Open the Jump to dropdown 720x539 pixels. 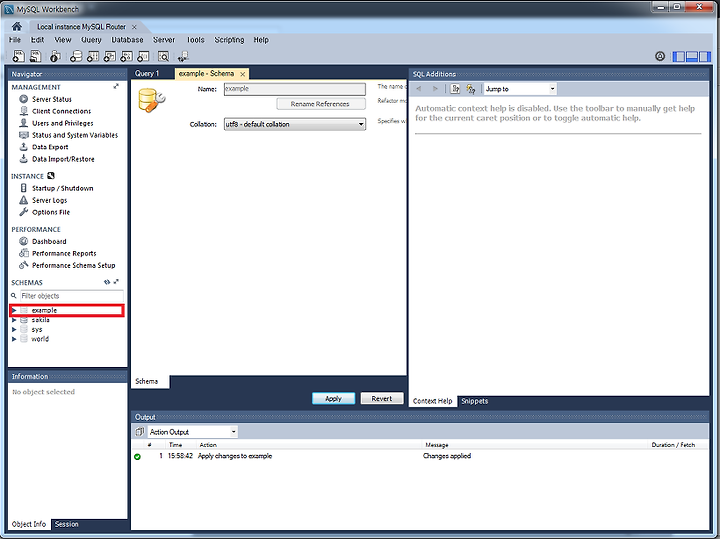pyautogui.click(x=520, y=89)
